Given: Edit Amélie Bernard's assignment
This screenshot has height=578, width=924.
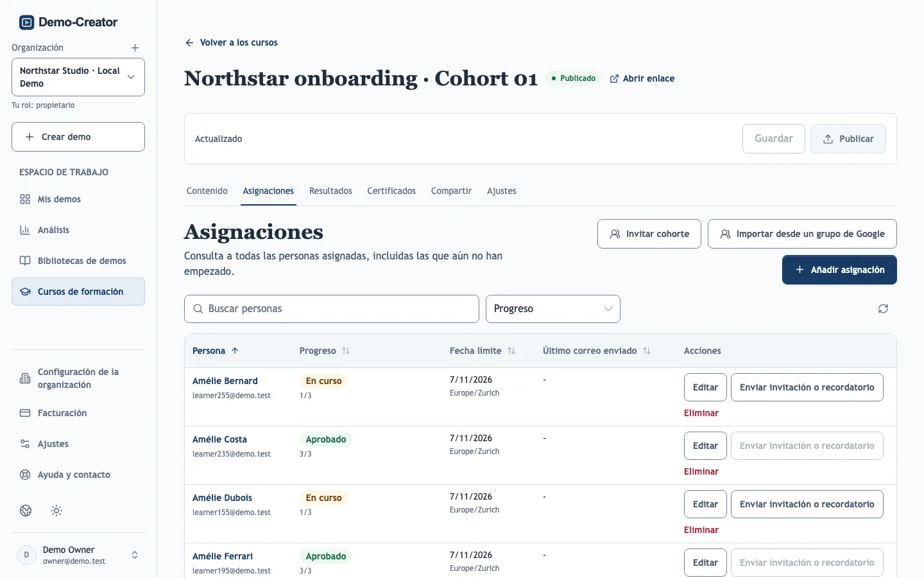Looking at the screenshot, I should tap(705, 387).
